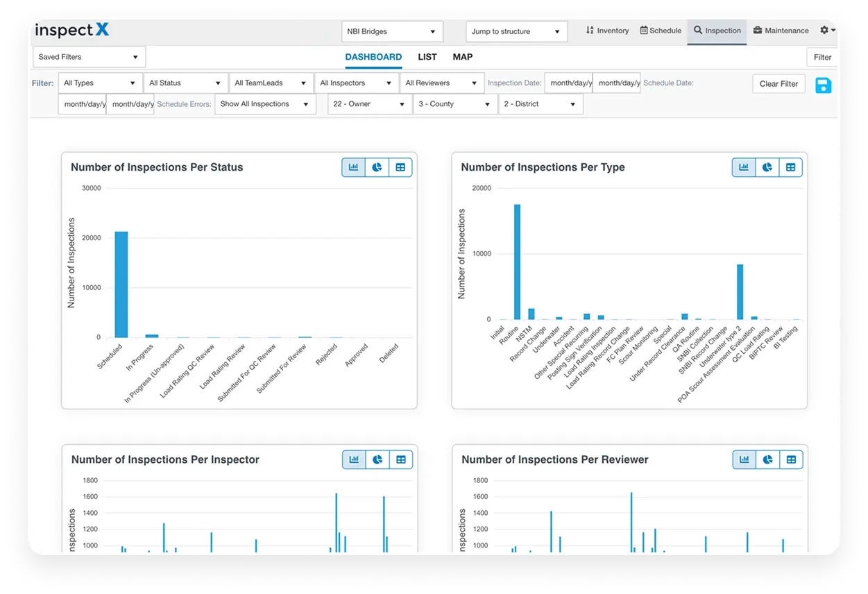Viewport: 868px width, 594px height.
Task: Open the Maintenance section
Action: pos(781,31)
